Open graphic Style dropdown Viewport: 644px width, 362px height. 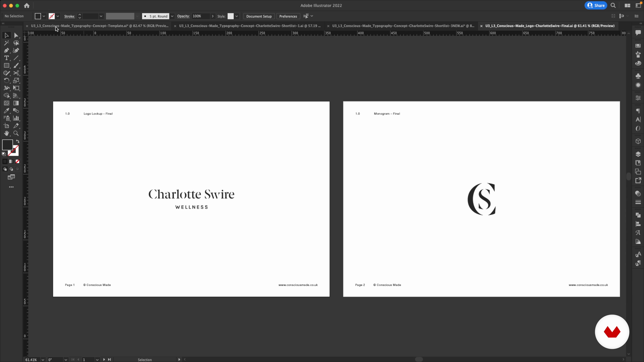(x=236, y=16)
